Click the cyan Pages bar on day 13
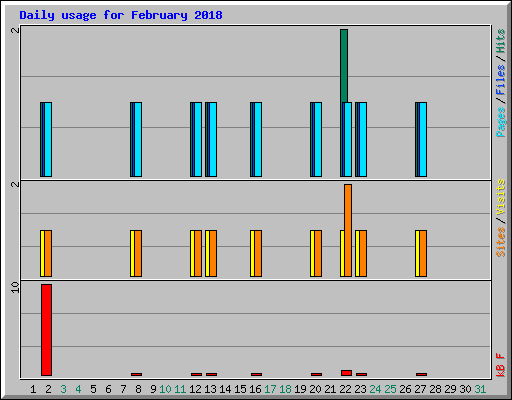Viewport: 512px width, 400px height. click(213, 139)
